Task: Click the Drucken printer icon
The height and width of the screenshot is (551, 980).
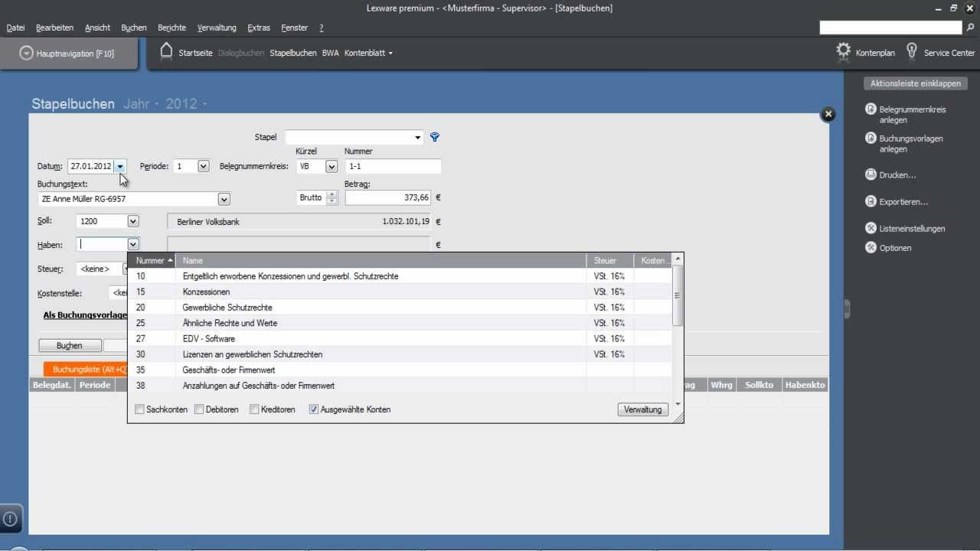Action: click(x=871, y=174)
